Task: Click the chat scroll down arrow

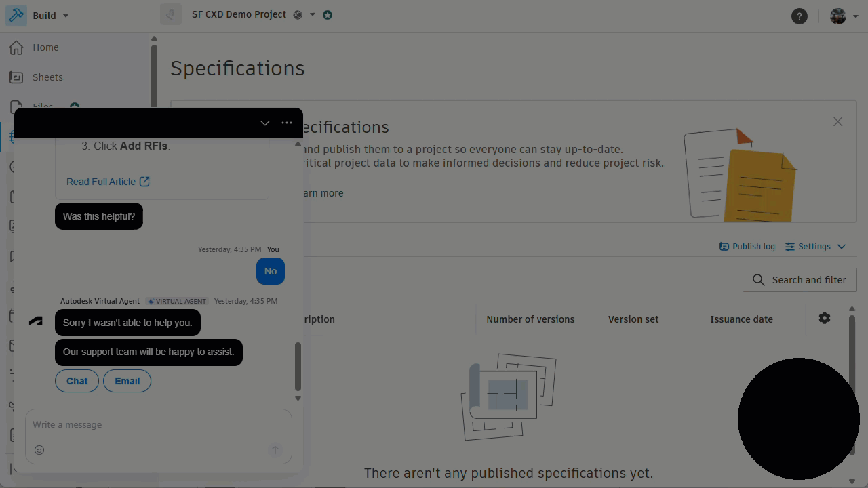Action: click(298, 399)
